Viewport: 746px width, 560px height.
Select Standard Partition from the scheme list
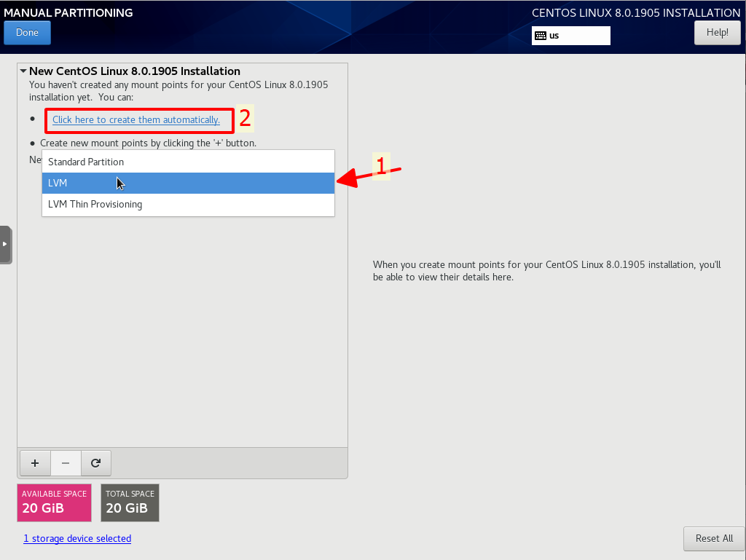[x=189, y=162]
